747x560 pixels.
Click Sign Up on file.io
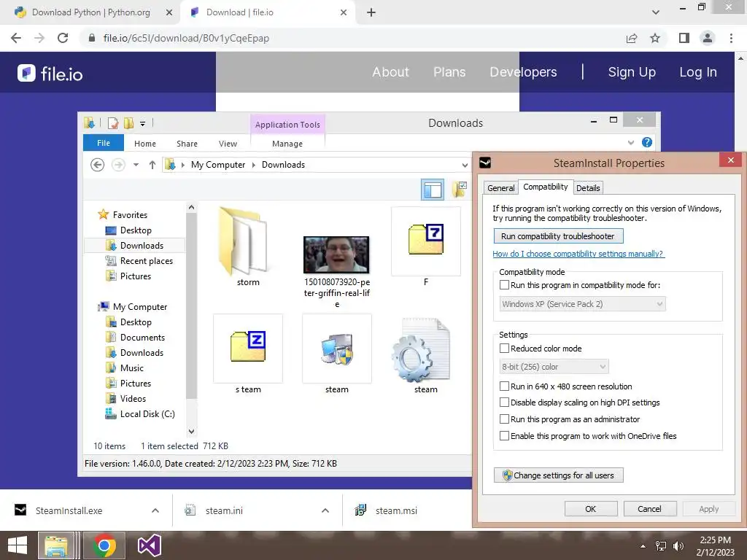pos(632,72)
